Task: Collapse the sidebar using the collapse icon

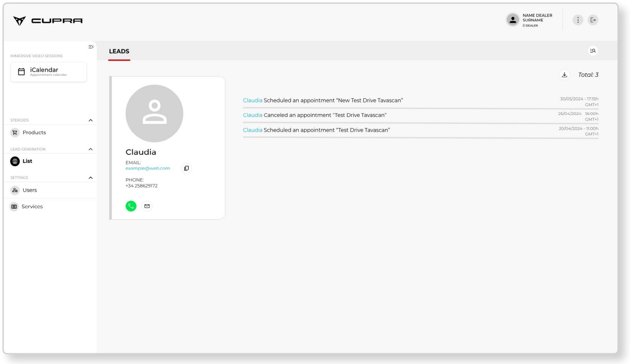Action: [x=91, y=47]
